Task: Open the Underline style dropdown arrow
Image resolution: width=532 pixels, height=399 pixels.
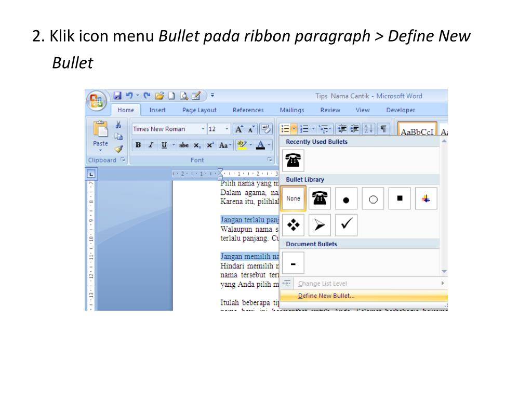Action: coord(174,145)
